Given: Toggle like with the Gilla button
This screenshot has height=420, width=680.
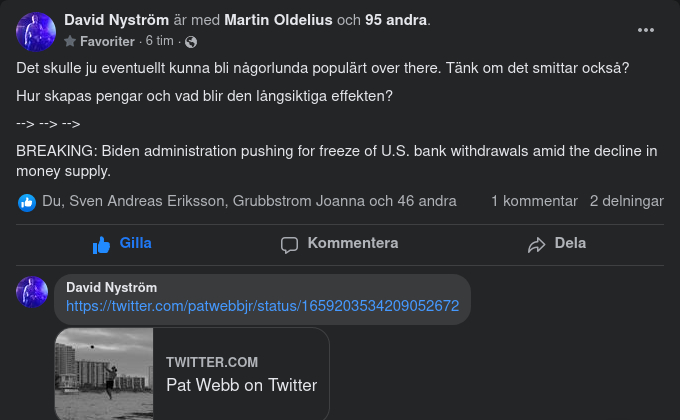Looking at the screenshot, I should coord(122,243).
